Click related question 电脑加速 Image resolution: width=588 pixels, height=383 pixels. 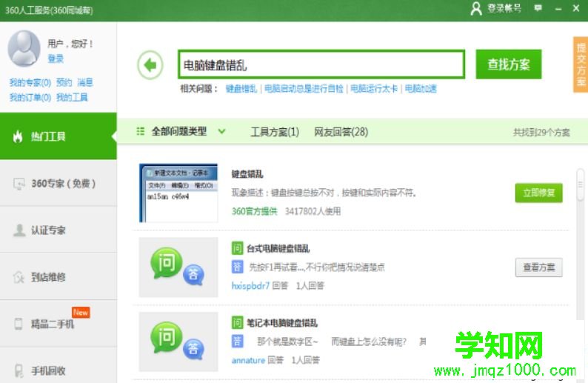[421, 89]
